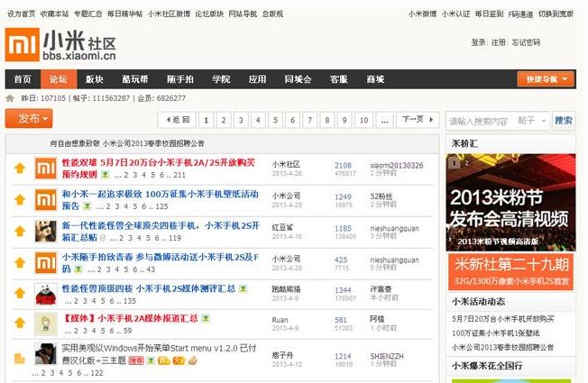The width and height of the screenshot is (588, 383).
Task: Open sidebar link 100万征集小米手机1张壁纸
Action: (495, 333)
